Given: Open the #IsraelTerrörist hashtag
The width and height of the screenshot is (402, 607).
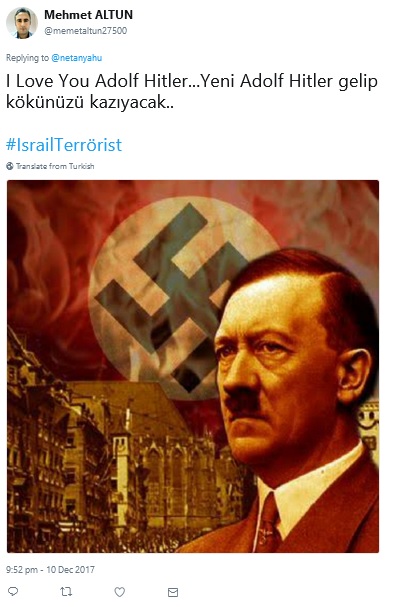Looking at the screenshot, I should (x=64, y=145).
